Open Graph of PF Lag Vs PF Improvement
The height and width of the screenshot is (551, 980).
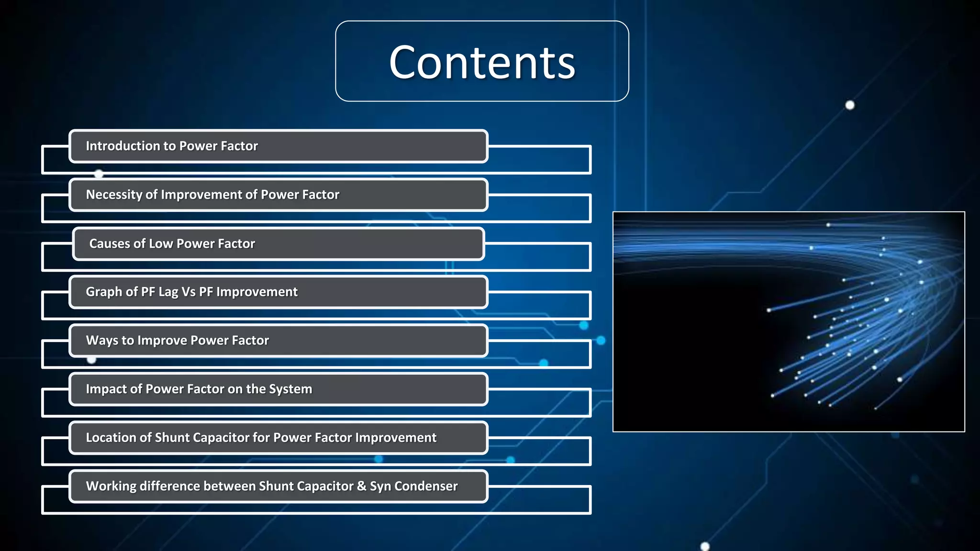coord(278,292)
